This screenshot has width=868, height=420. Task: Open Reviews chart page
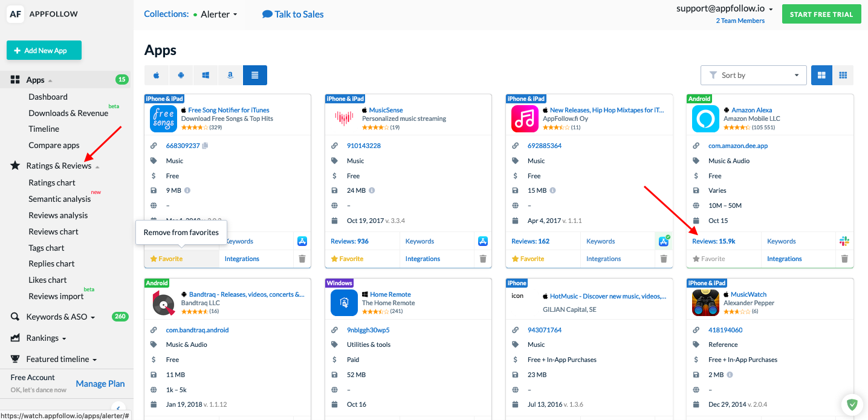pos(53,231)
